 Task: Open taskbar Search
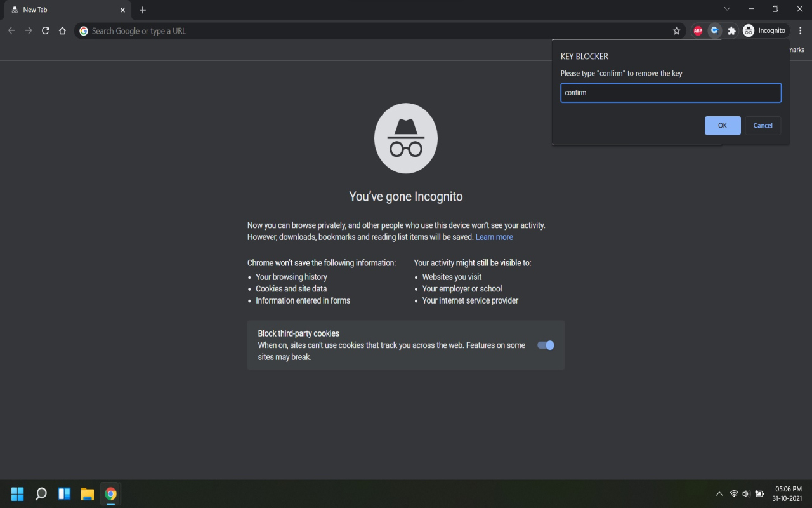pyautogui.click(x=41, y=494)
